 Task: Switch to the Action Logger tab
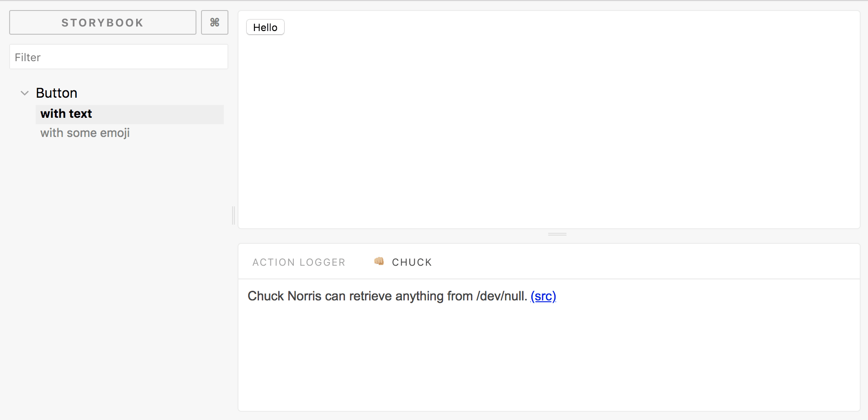tap(299, 262)
